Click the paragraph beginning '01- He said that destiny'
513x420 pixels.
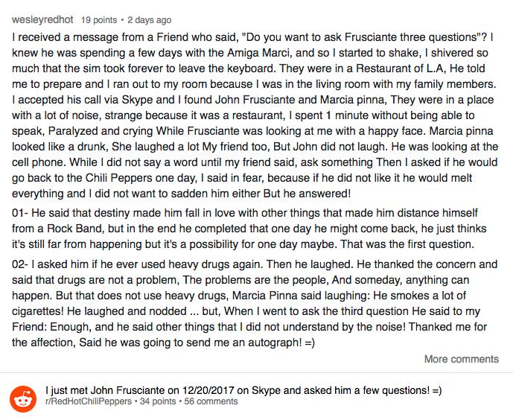(249, 229)
